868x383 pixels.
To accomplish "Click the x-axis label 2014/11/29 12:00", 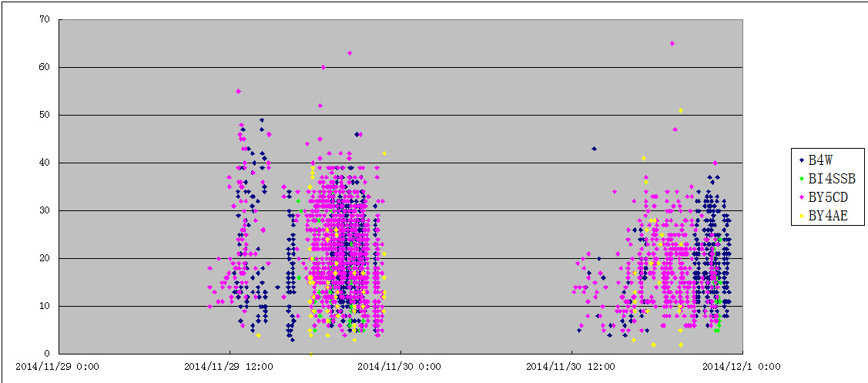I will [x=228, y=366].
